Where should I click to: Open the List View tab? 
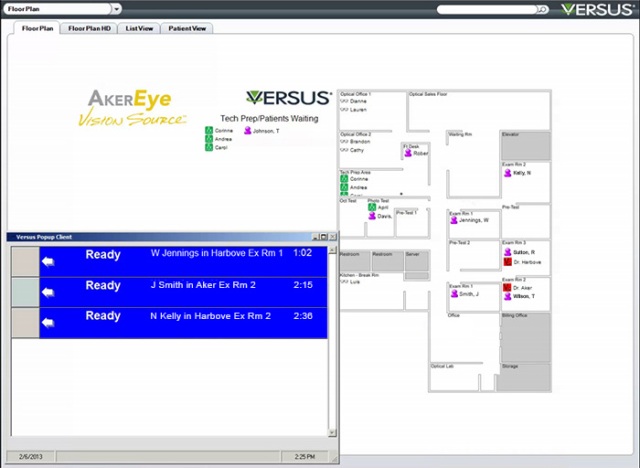pyautogui.click(x=139, y=28)
